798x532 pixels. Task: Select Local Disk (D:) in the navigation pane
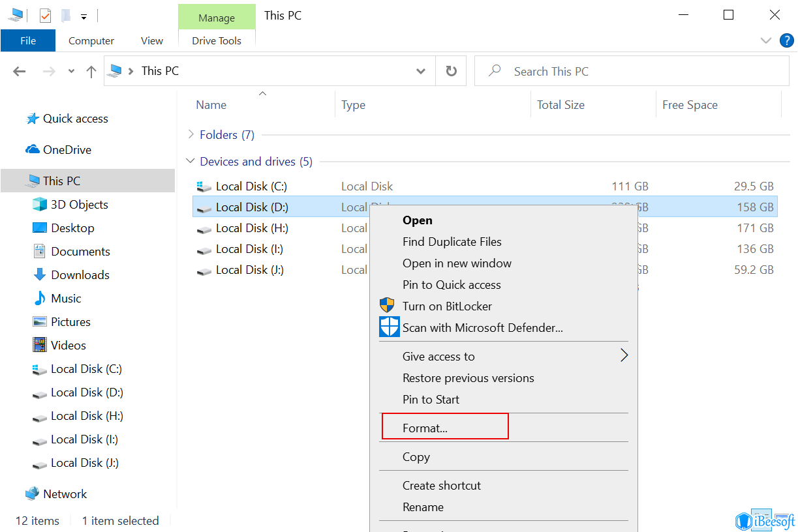tap(87, 392)
